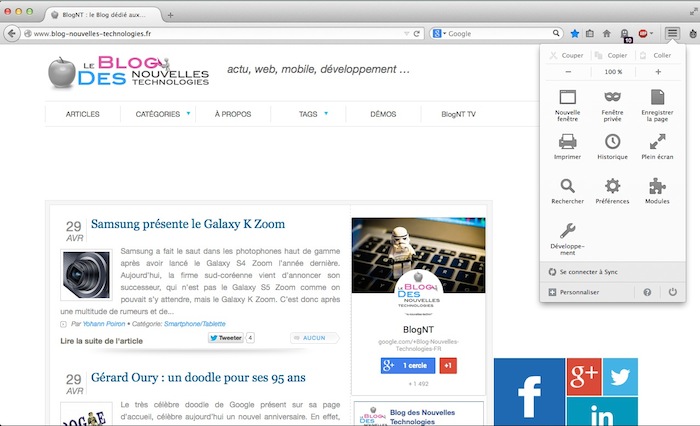Reload the page with refresh icon
The image size is (700, 426).
click(417, 33)
